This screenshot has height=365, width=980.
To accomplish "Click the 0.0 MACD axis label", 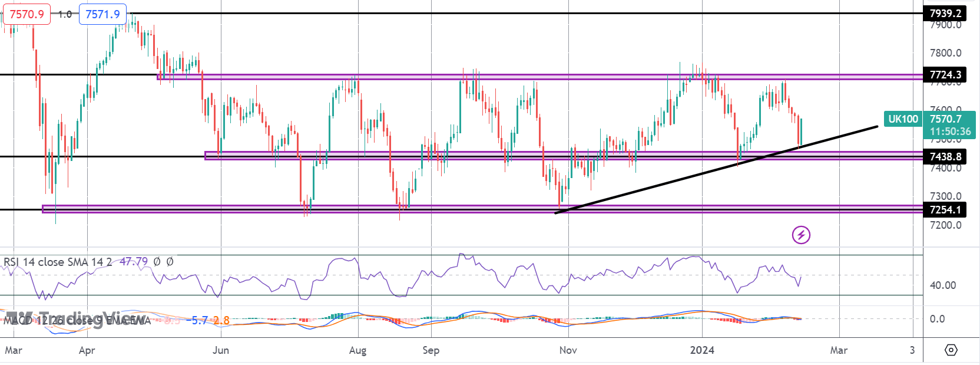I will tap(937, 319).
